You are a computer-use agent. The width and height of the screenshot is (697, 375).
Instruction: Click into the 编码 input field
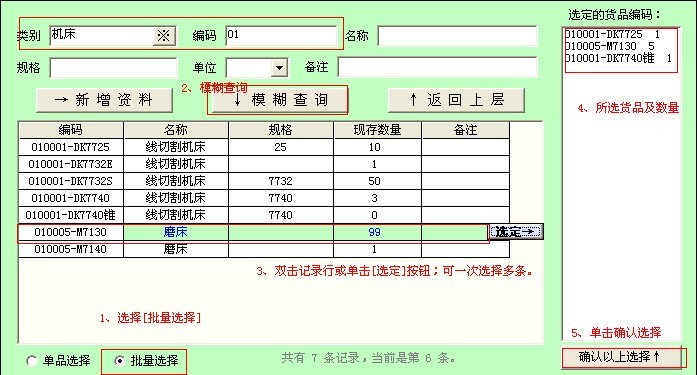[x=281, y=36]
